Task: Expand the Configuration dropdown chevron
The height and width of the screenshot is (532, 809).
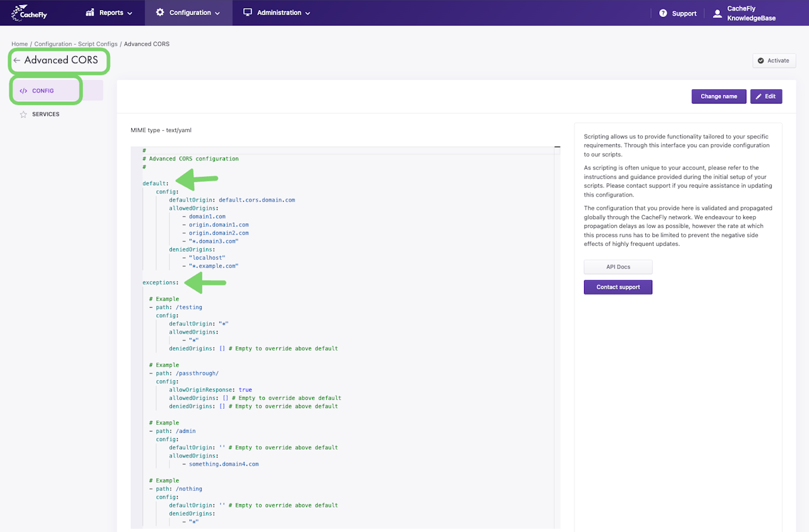Action: [217, 13]
